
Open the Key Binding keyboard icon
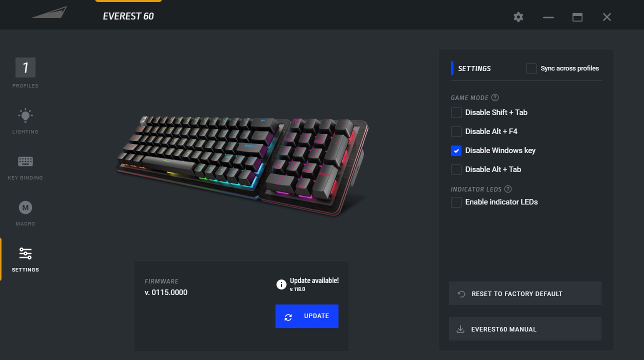pyautogui.click(x=25, y=161)
